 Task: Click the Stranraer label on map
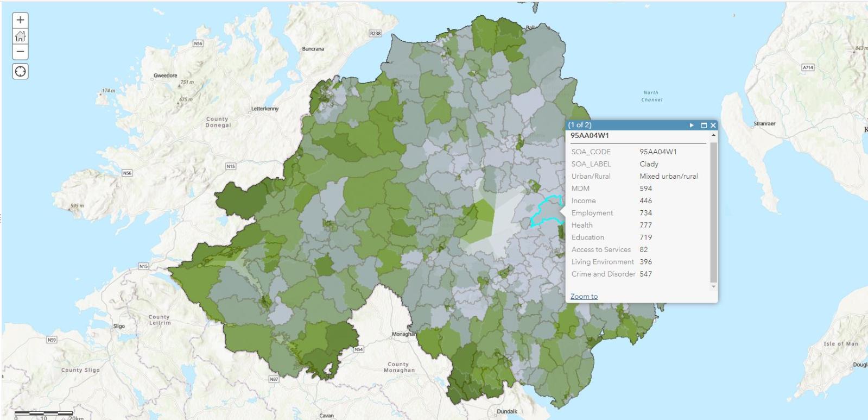(764, 124)
